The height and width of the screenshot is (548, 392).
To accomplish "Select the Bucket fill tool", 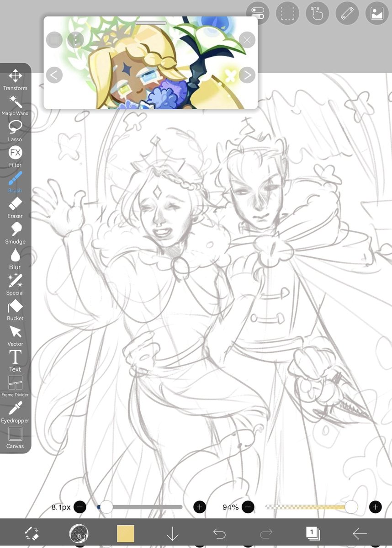I will point(15,310).
